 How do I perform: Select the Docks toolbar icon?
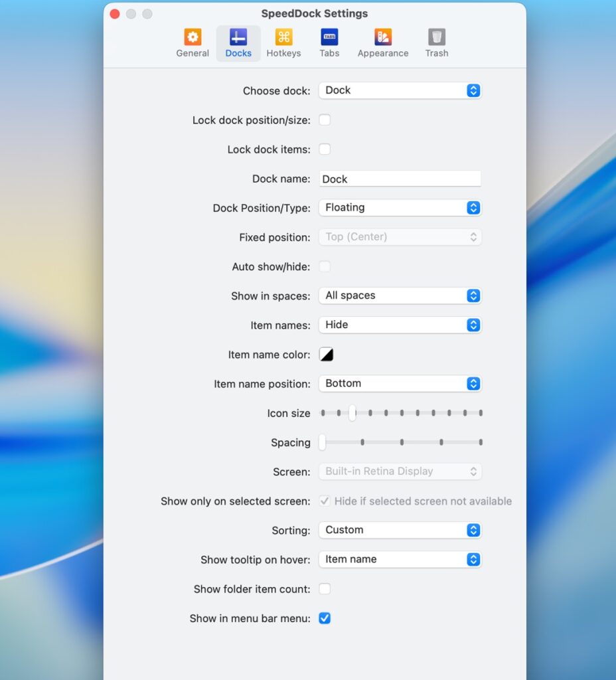pos(238,37)
